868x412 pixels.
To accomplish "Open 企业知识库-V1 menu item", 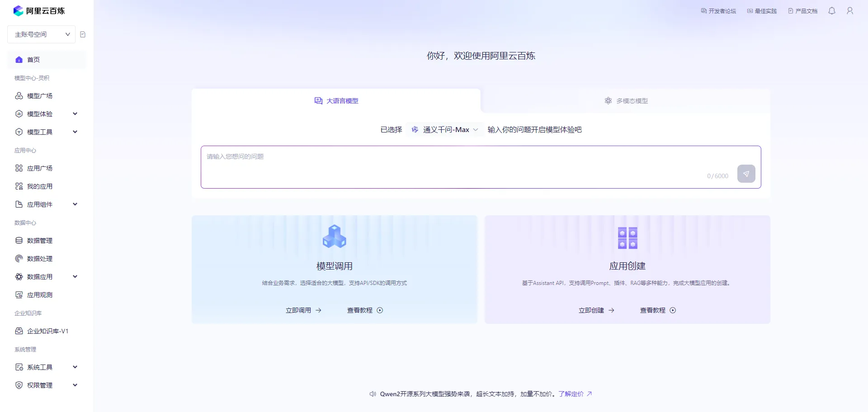I will click(x=47, y=331).
